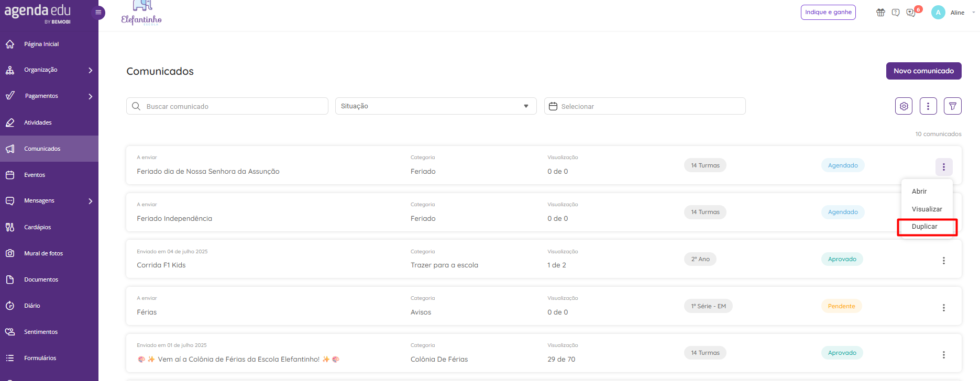Open the gift icon in the header
This screenshot has height=381, width=980.
click(880, 13)
